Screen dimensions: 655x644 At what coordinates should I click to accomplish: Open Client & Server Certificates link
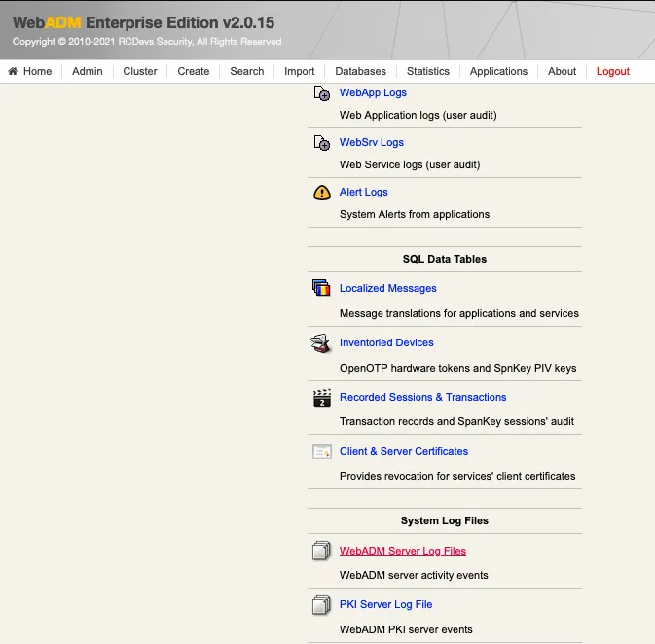tap(404, 451)
